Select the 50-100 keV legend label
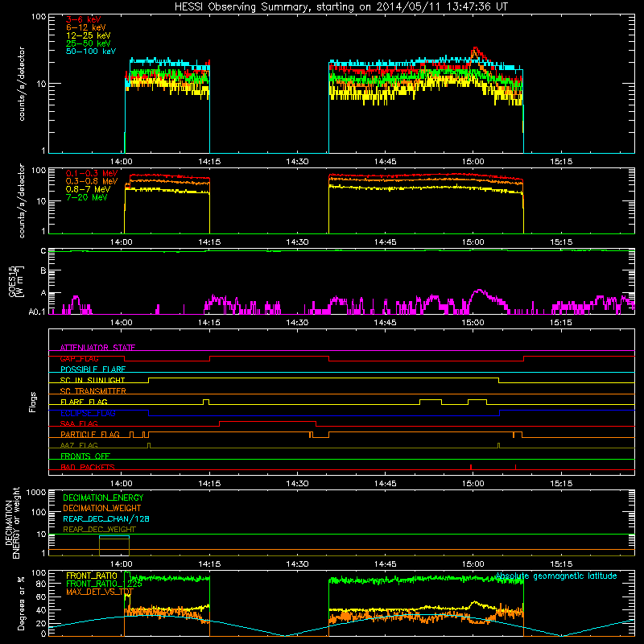 91,52
